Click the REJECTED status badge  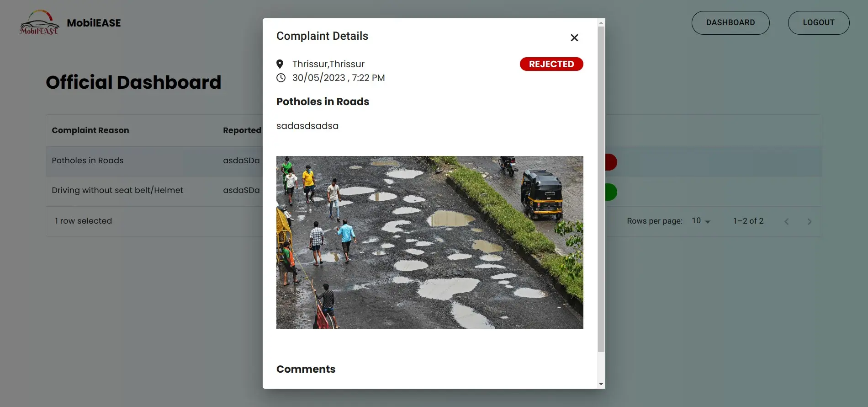(551, 64)
